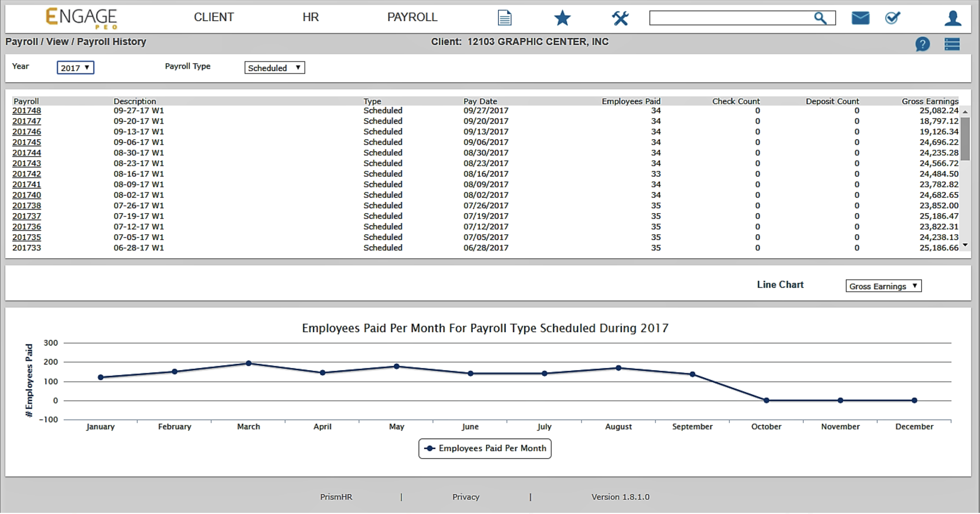
Task: Click the payroll table scrollbar down arrow
Action: pyautogui.click(x=965, y=245)
